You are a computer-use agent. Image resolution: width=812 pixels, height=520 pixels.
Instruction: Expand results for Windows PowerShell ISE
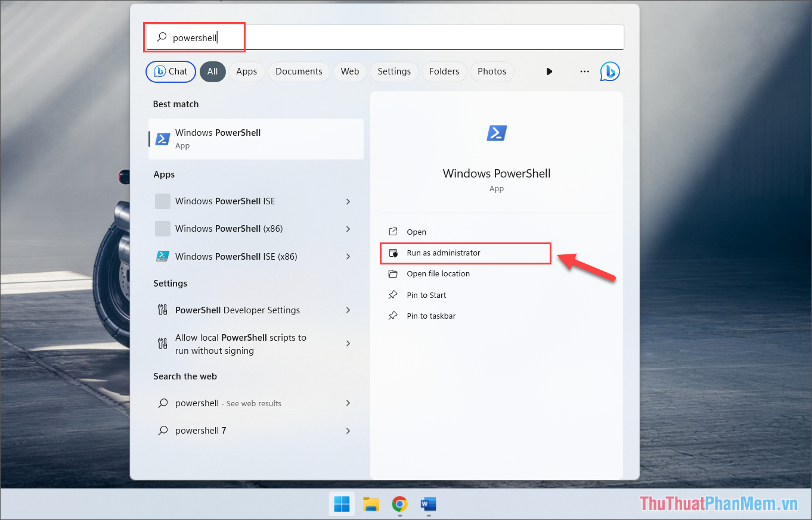[x=348, y=201]
